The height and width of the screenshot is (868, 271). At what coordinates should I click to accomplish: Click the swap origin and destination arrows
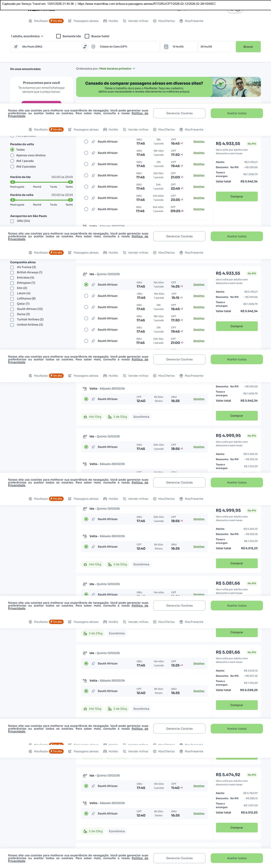[x=85, y=47]
